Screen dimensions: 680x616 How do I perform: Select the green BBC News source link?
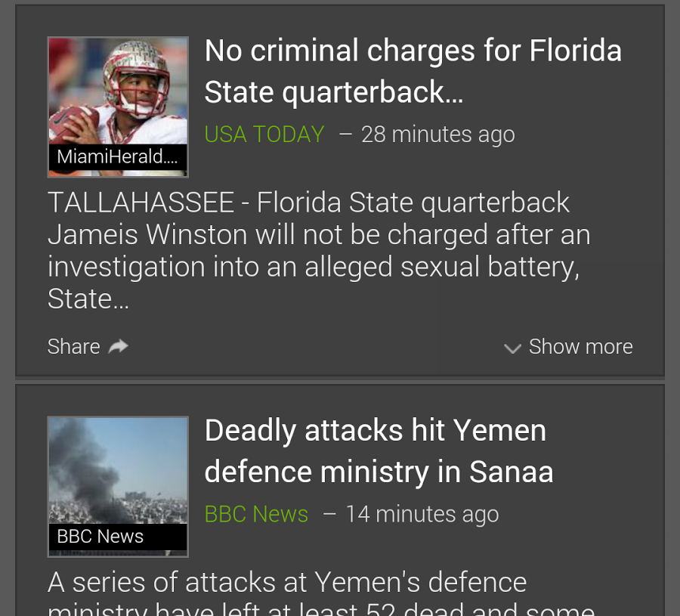[x=256, y=514]
